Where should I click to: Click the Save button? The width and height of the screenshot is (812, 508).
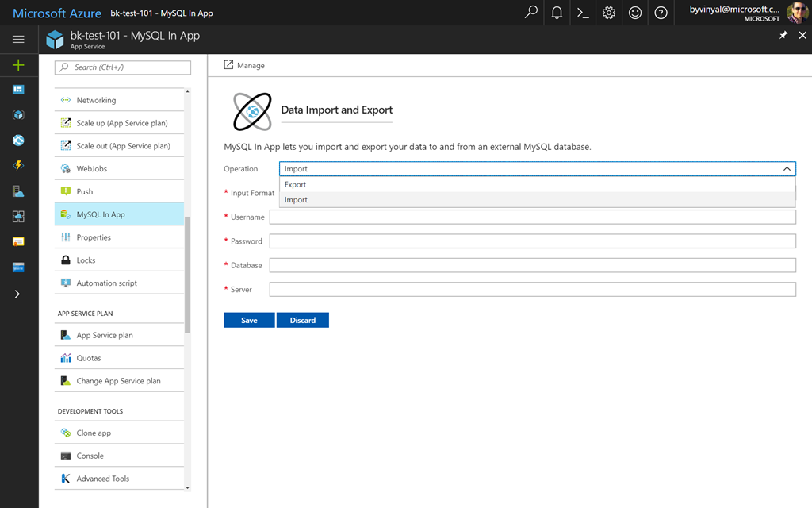tap(249, 321)
